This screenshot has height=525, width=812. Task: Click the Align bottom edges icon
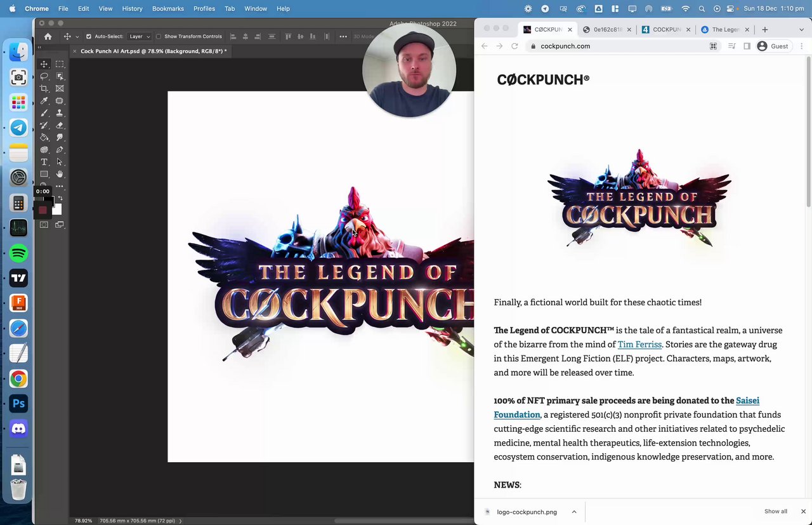pyautogui.click(x=313, y=37)
